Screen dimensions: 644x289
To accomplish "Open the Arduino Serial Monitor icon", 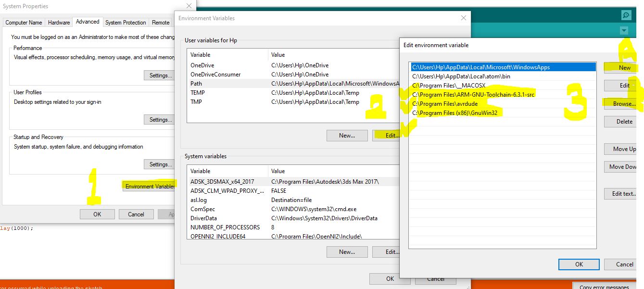I will (x=626, y=15).
